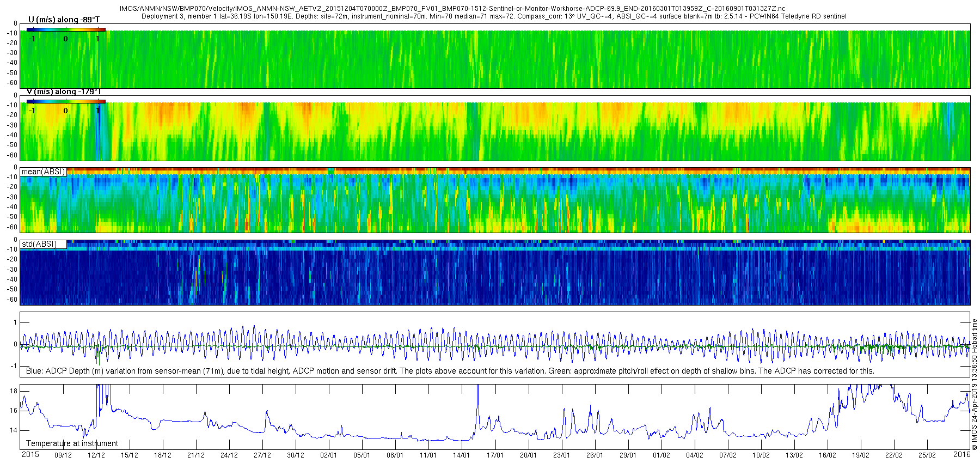980x463 pixels.
Task: Click inside the std(ABSI) dark blue panel
Action: pos(495,272)
